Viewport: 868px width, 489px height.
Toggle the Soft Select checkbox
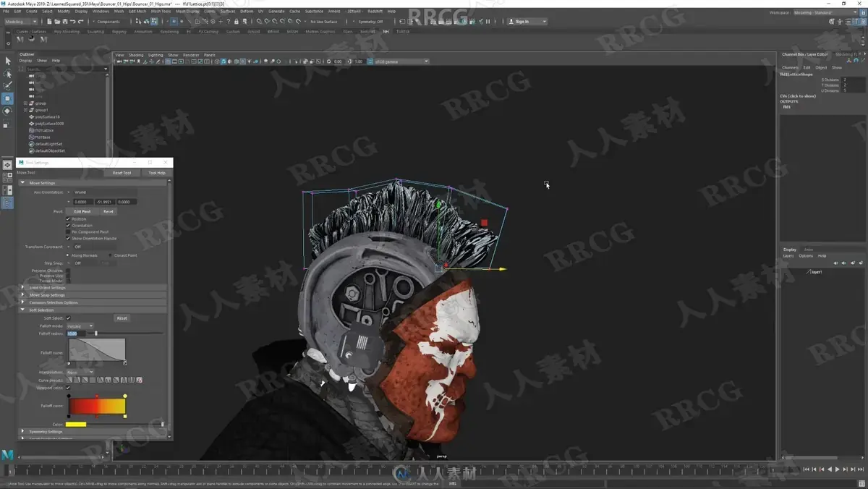pos(69,318)
